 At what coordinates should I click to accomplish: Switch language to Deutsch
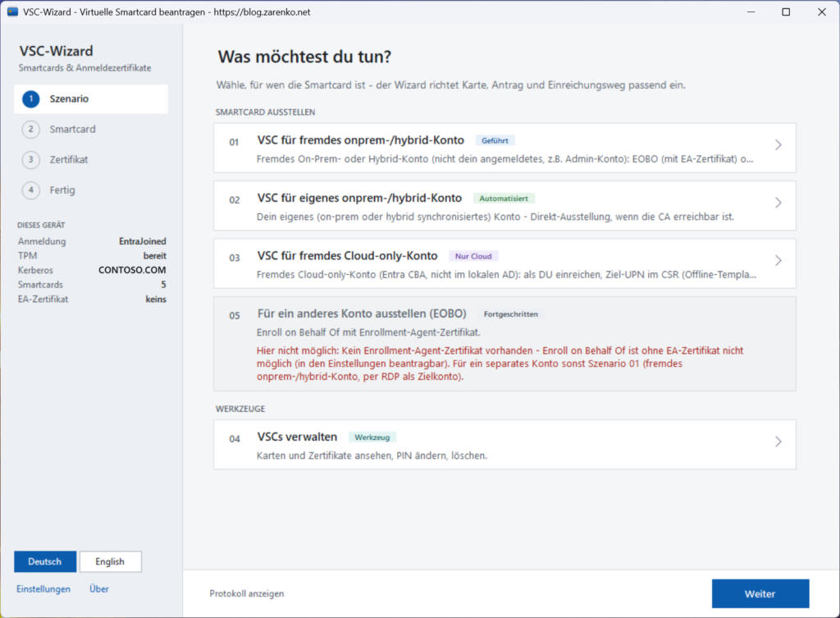[x=45, y=561]
